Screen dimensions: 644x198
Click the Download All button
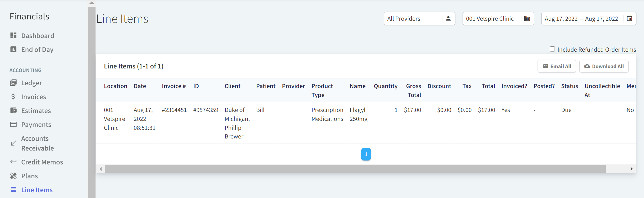tap(604, 66)
